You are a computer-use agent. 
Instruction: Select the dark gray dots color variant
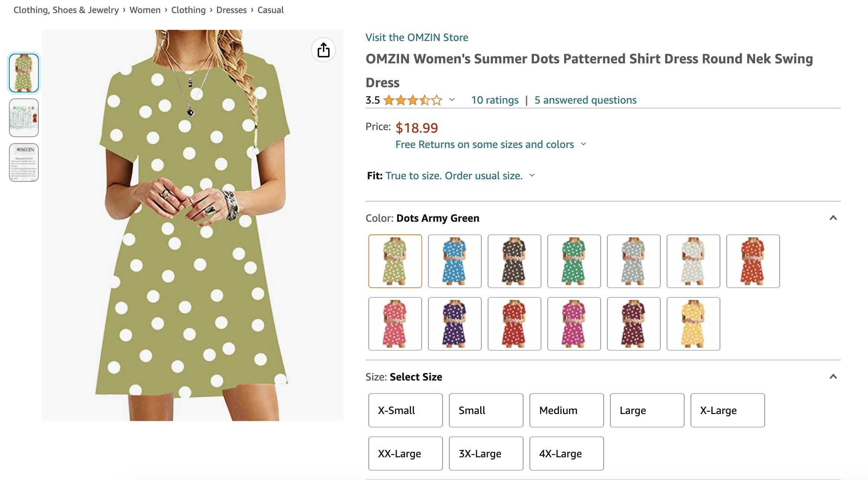click(x=514, y=261)
